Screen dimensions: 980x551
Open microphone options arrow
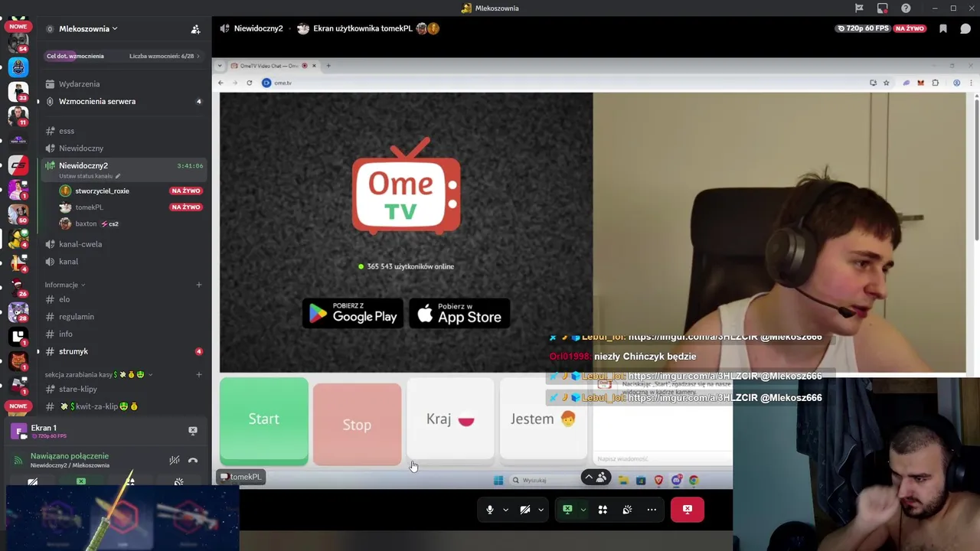[505, 510]
